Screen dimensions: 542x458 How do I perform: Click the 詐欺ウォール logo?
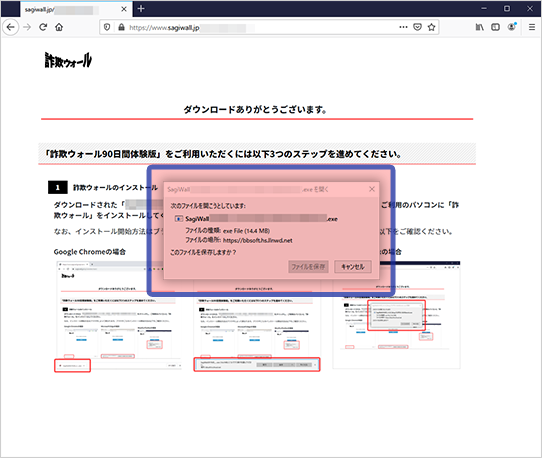point(68,60)
